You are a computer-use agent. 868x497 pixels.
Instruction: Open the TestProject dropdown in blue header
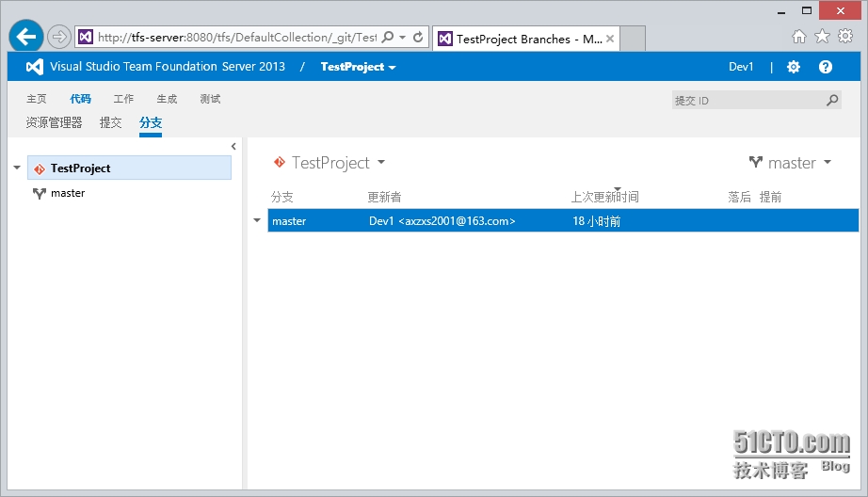(x=358, y=67)
